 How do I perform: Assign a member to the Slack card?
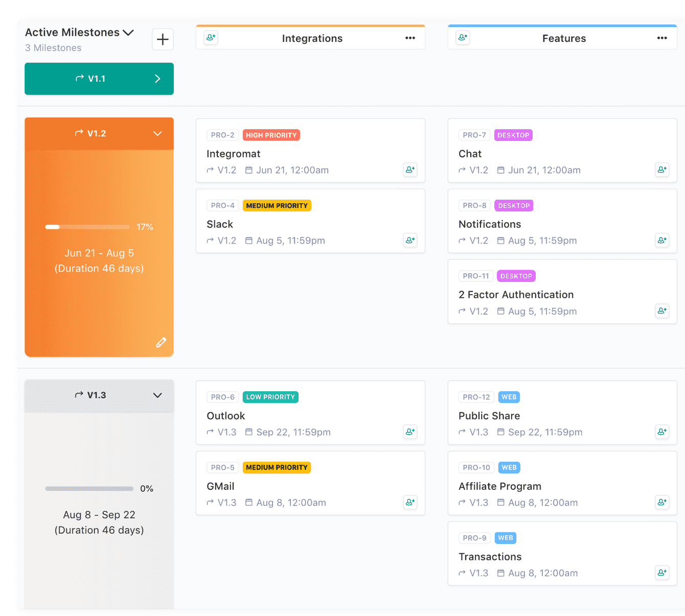tap(410, 240)
